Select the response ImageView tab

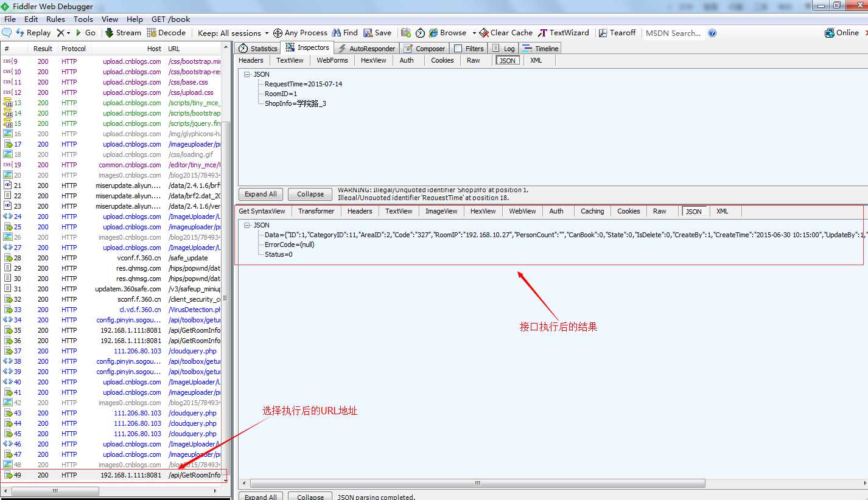(x=441, y=211)
